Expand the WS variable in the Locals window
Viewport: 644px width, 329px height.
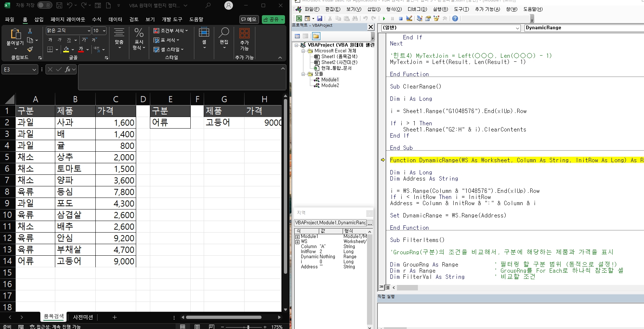pyautogui.click(x=297, y=241)
